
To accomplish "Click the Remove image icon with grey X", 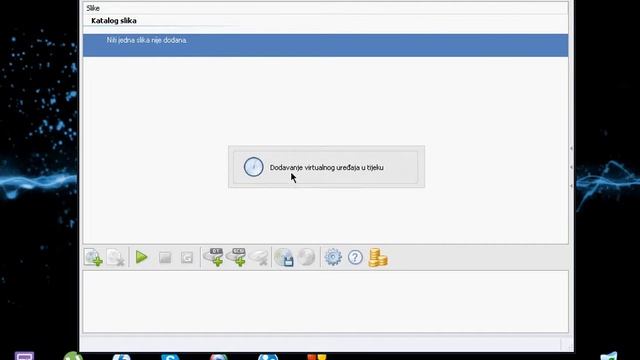I will tap(116, 258).
